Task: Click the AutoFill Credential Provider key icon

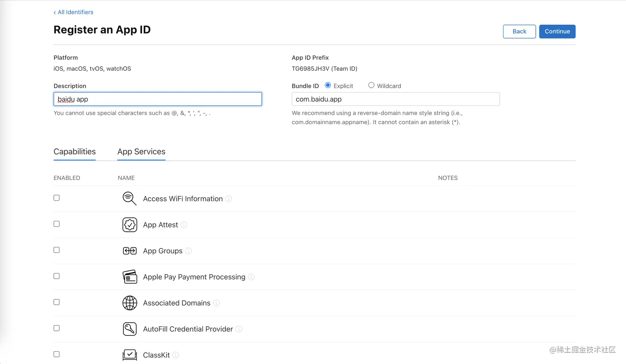Action: 130,329
